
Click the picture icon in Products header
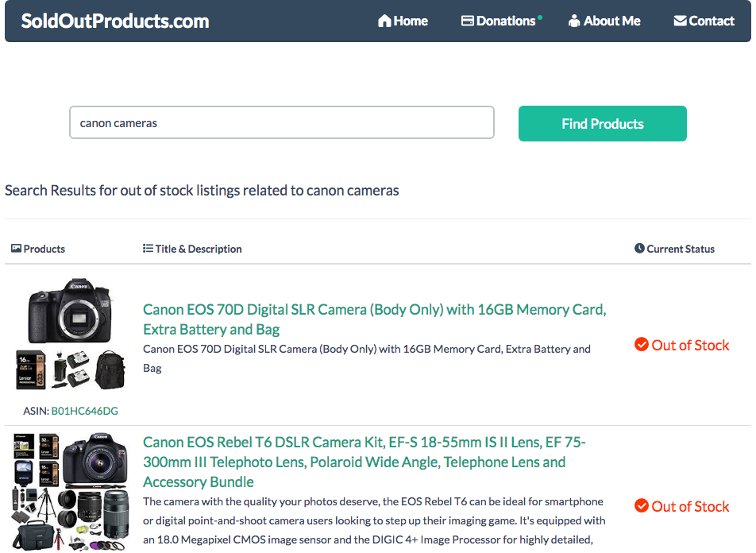(16, 249)
